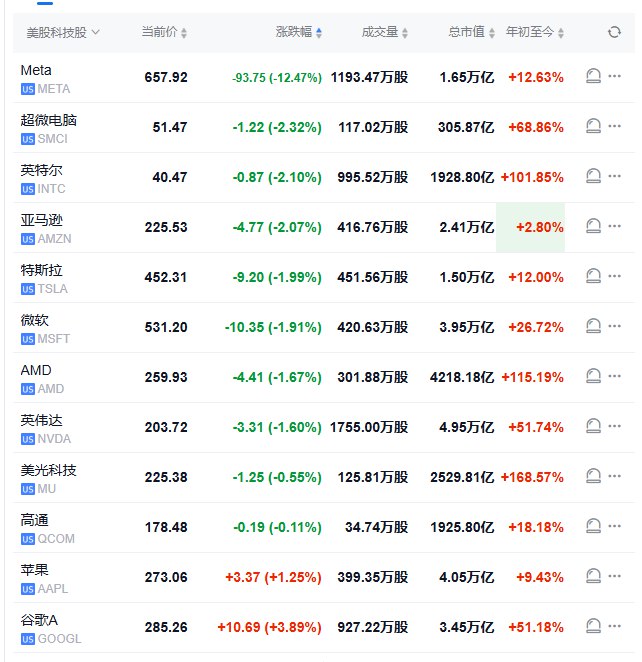Open more options for AMZN row
The width and height of the screenshot is (642, 662).
(614, 226)
